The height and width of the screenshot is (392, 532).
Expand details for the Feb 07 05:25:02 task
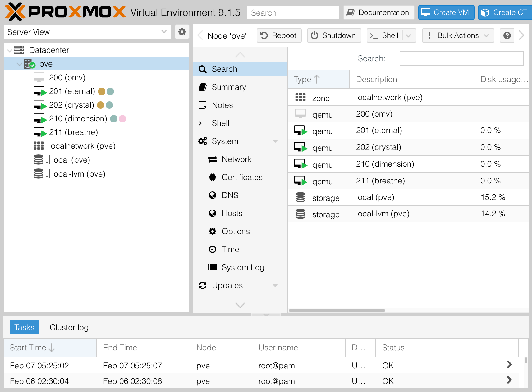[509, 364]
